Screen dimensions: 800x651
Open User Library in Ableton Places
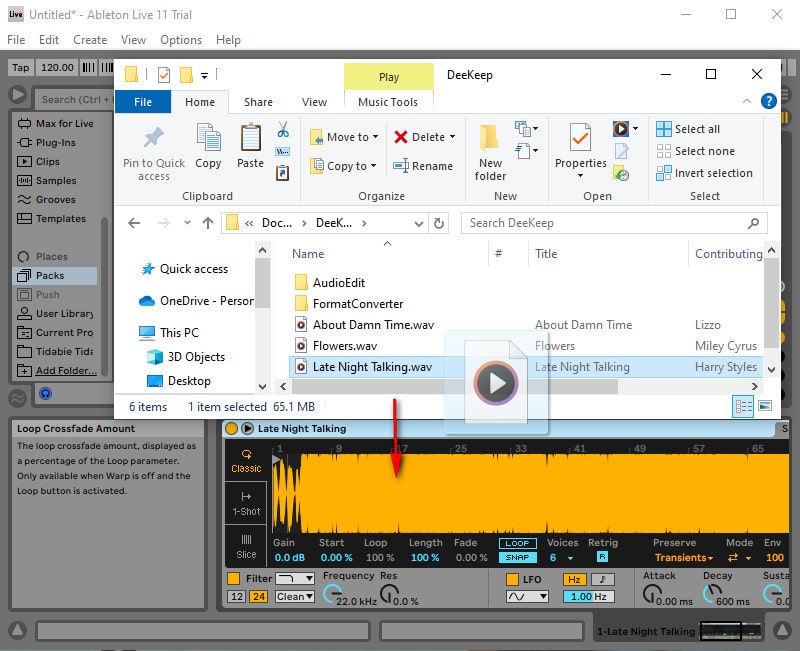(x=55, y=313)
